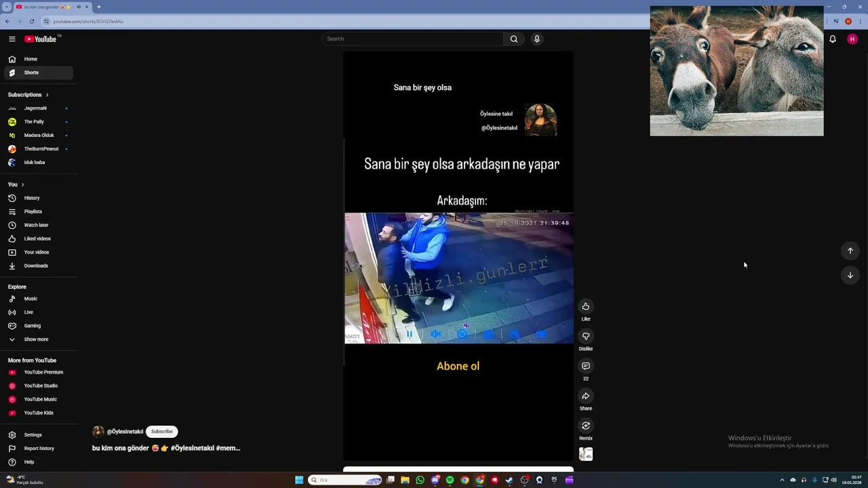Open iduk baba subscription channel
This screenshot has width=868, height=488.
(x=38, y=163)
